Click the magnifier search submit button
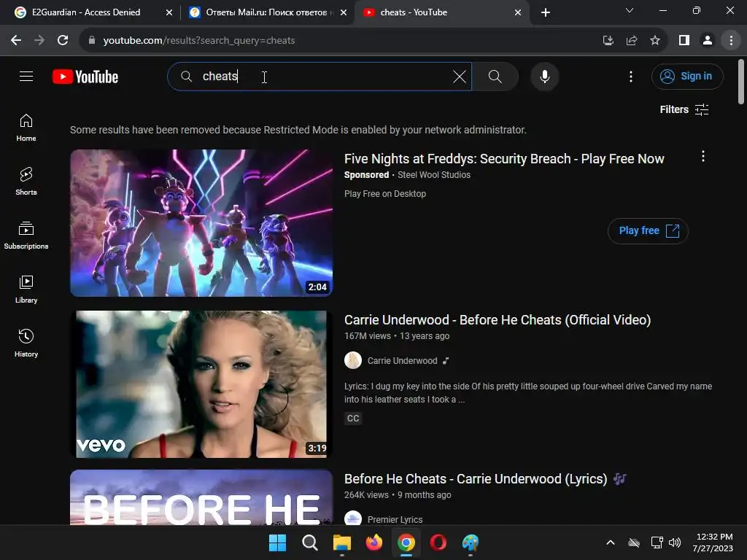The width and height of the screenshot is (747, 560). pos(495,76)
